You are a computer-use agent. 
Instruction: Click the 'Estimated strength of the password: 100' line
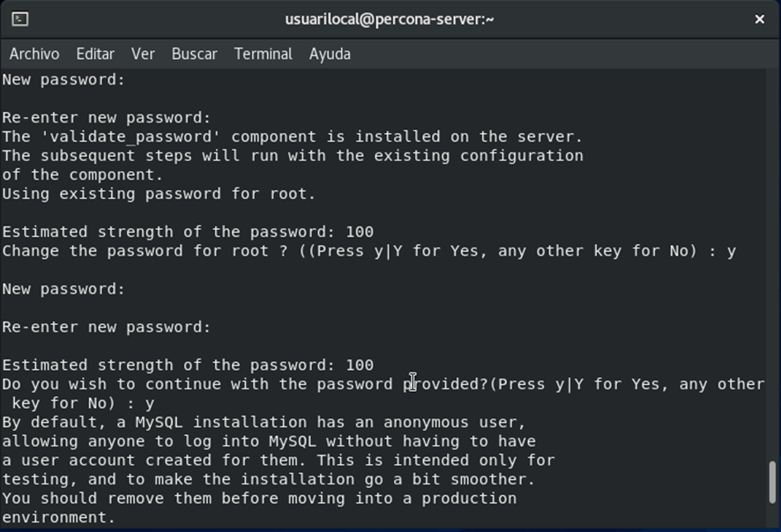[187, 232]
